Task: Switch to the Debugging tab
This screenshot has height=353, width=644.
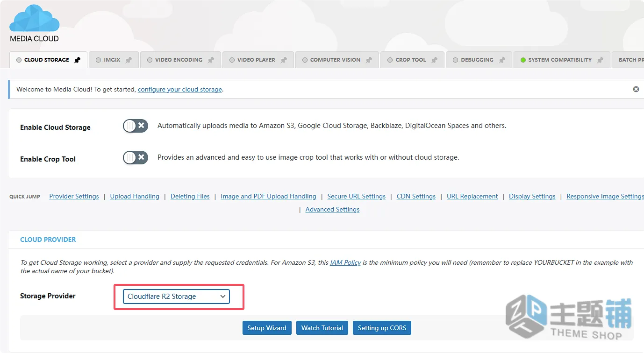Action: coord(479,60)
